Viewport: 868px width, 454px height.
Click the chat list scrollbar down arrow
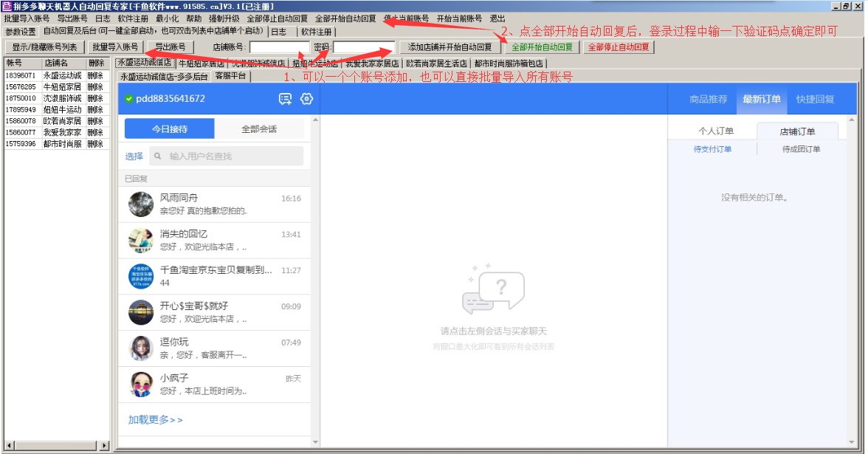[x=316, y=442]
